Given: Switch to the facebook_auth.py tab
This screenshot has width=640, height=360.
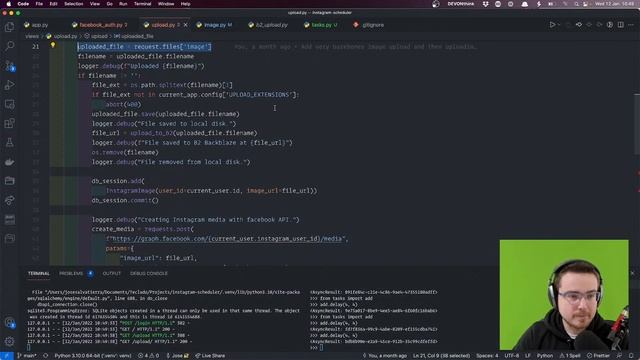Looking at the screenshot, I should coord(100,25).
